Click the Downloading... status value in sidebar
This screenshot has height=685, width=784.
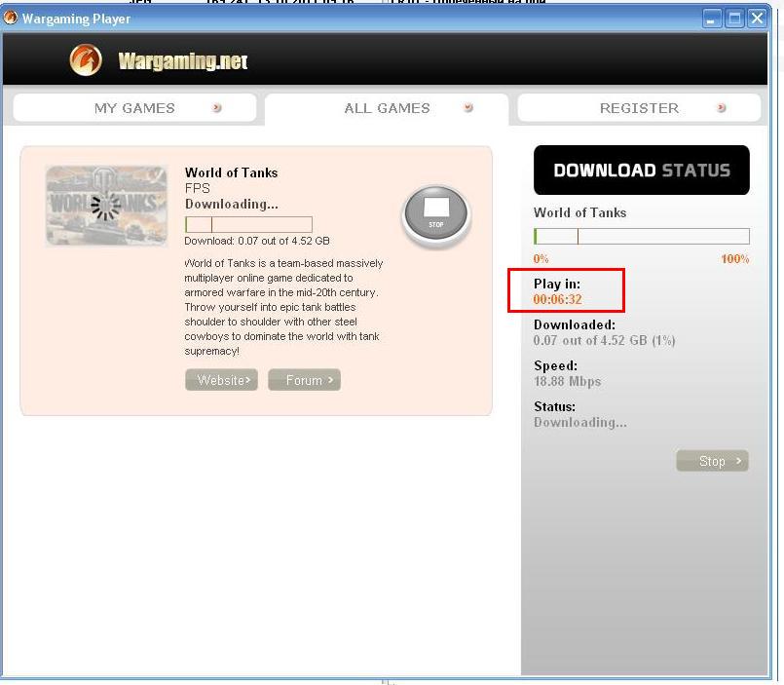pyautogui.click(x=580, y=422)
